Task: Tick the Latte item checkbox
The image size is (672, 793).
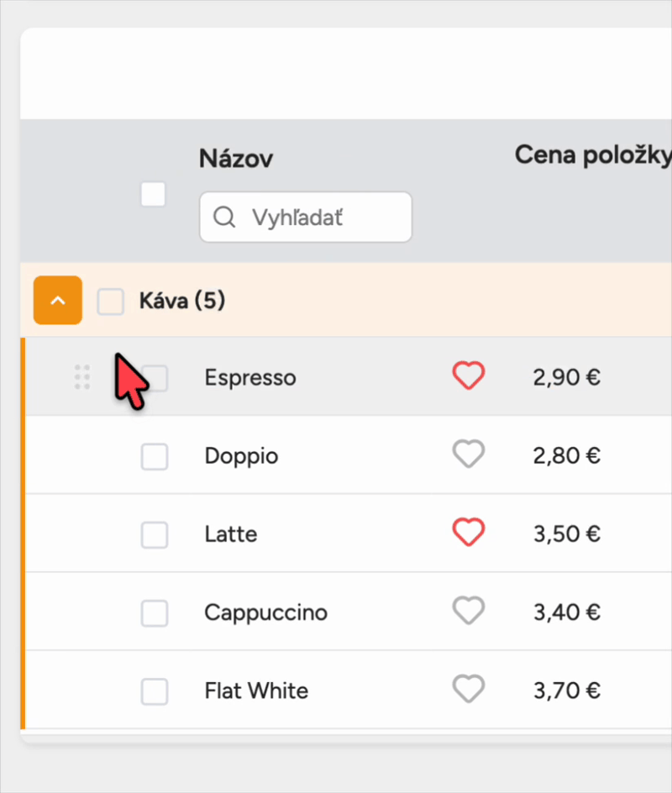Action: point(155,535)
